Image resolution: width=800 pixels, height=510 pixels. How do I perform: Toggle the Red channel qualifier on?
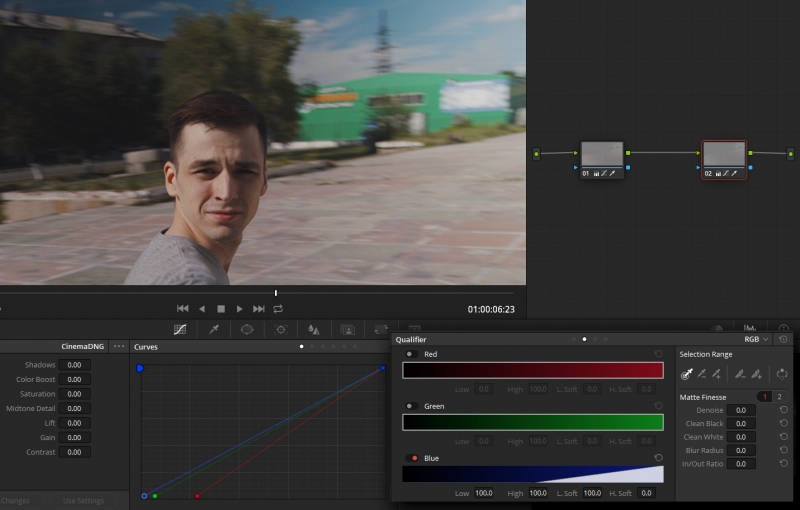click(410, 354)
